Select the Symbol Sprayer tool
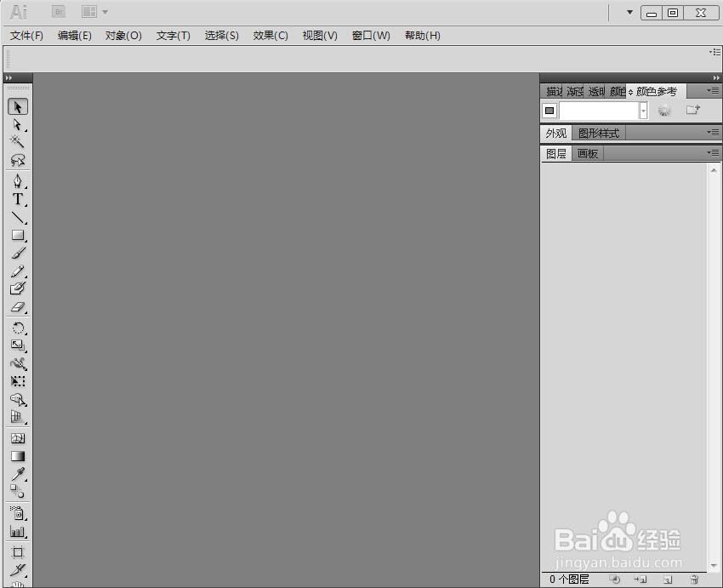 (18, 513)
